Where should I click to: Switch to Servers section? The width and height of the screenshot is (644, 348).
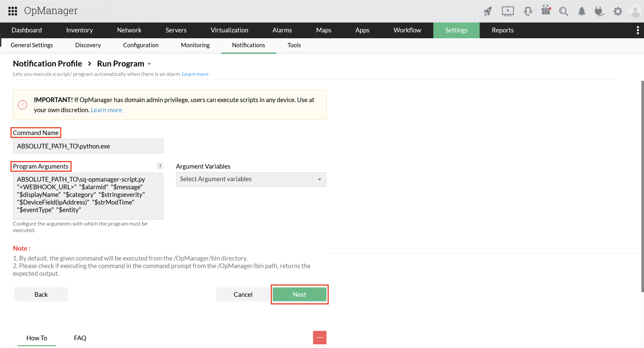176,30
